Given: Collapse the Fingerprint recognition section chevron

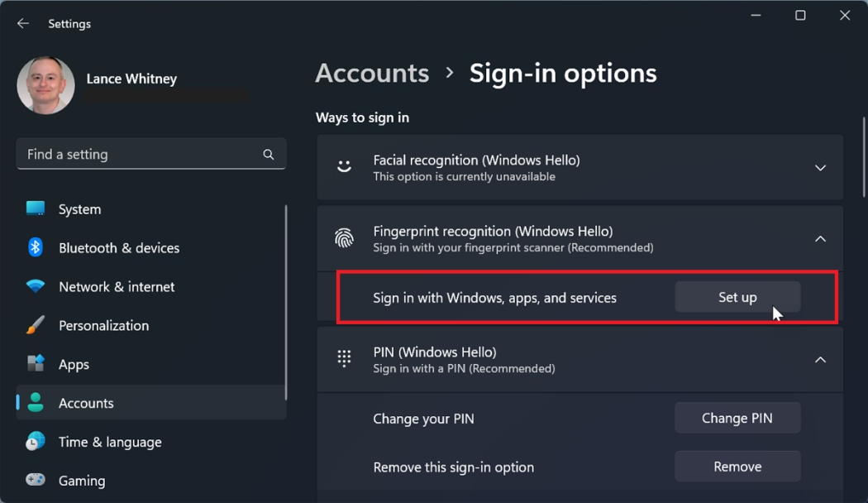Looking at the screenshot, I should (x=820, y=239).
